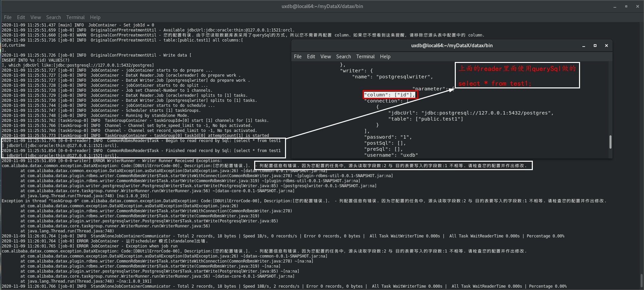Open Edit menu in background terminal window
The height and width of the screenshot is (290, 644).
21,17
